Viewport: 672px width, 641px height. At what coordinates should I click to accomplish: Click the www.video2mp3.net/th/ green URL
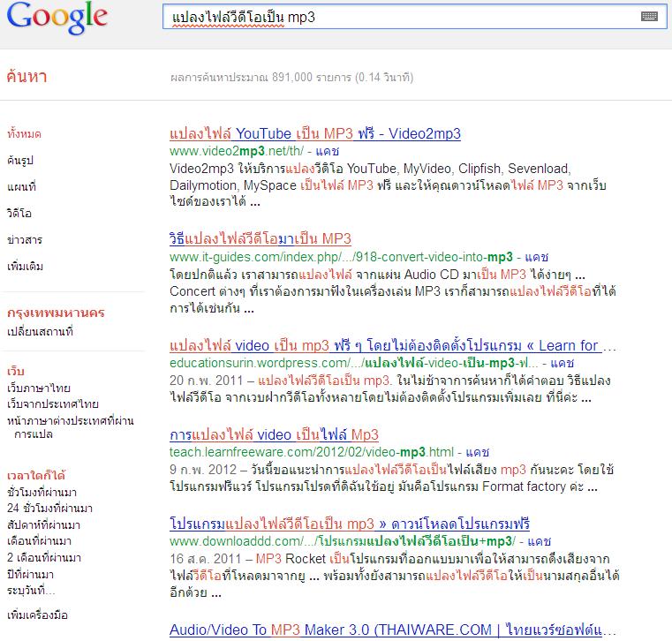(x=237, y=151)
